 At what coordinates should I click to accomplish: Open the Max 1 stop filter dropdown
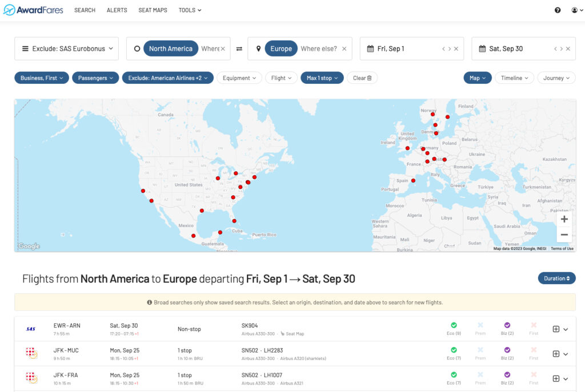pos(322,78)
